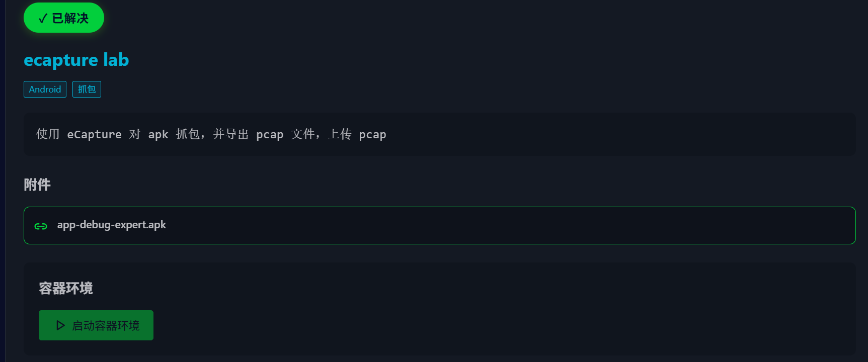Click the 使用 word starting the description
This screenshot has width=868, height=362.
tap(48, 134)
